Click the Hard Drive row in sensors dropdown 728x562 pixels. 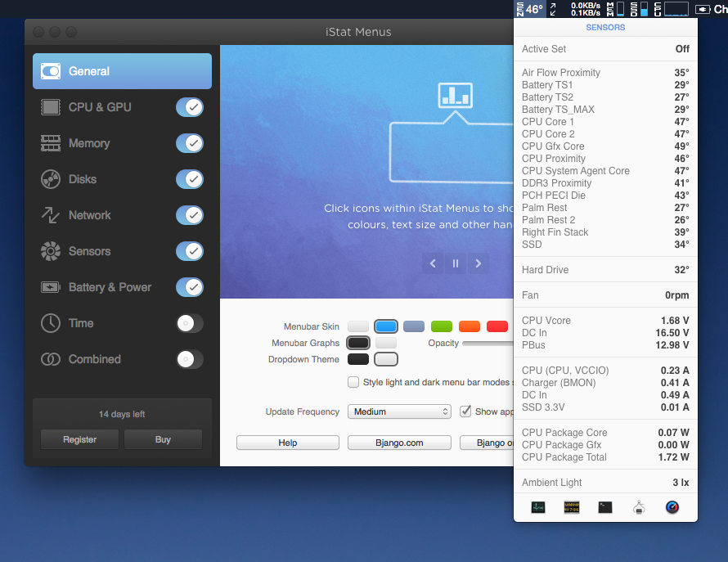click(x=605, y=270)
